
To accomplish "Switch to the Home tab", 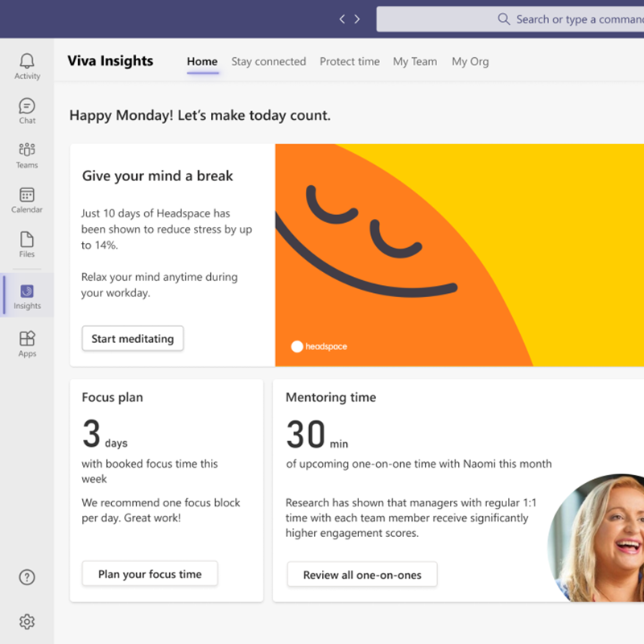I will tap(202, 61).
